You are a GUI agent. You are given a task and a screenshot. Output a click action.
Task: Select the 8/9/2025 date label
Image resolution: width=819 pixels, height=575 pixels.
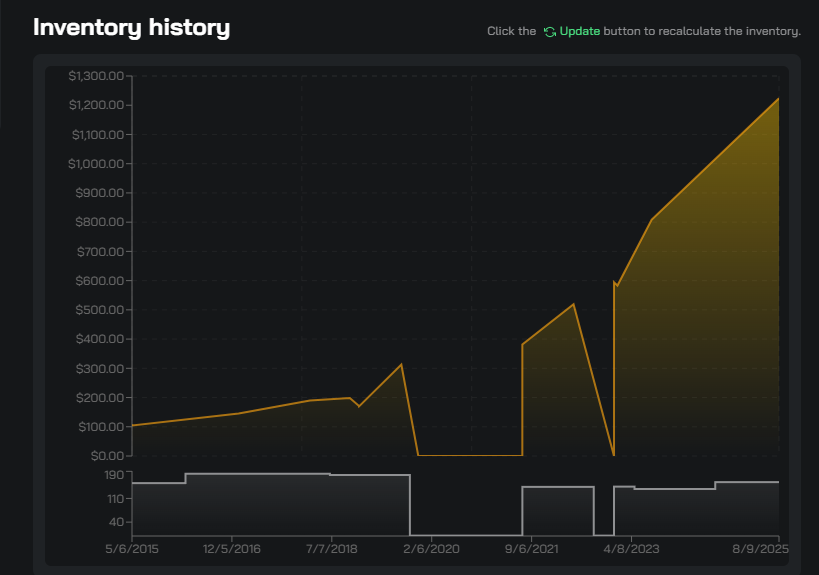(x=760, y=549)
